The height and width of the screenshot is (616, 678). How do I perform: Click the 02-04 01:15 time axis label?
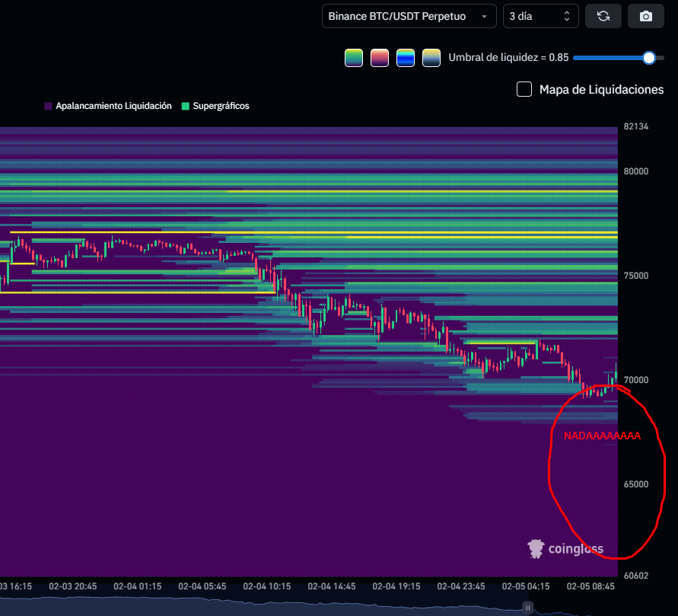[x=138, y=586]
